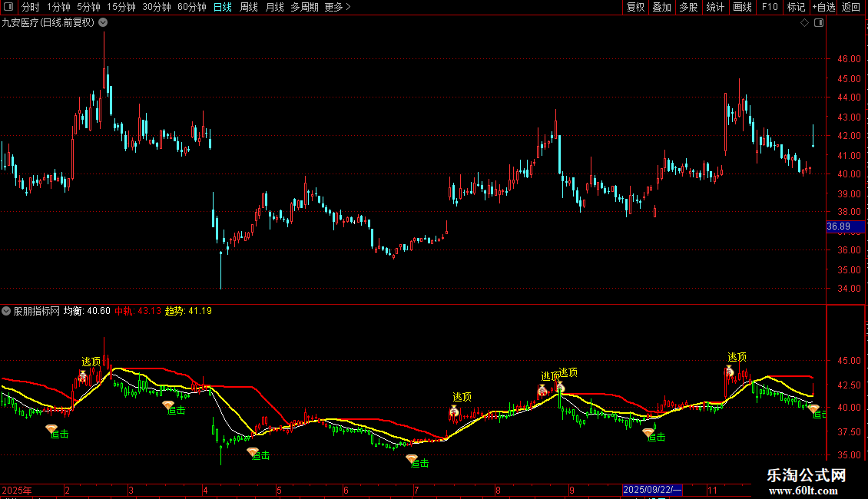Click the 追击 diamond icon near January

(51, 428)
